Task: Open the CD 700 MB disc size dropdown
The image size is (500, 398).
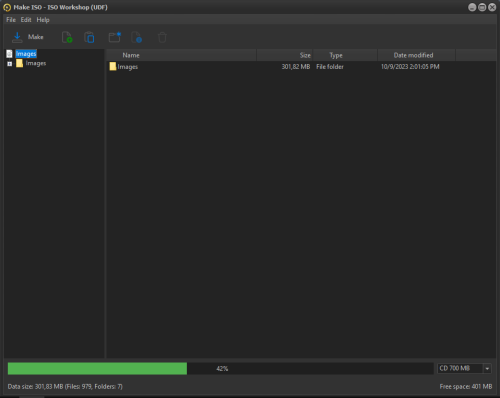Action: (x=464, y=368)
